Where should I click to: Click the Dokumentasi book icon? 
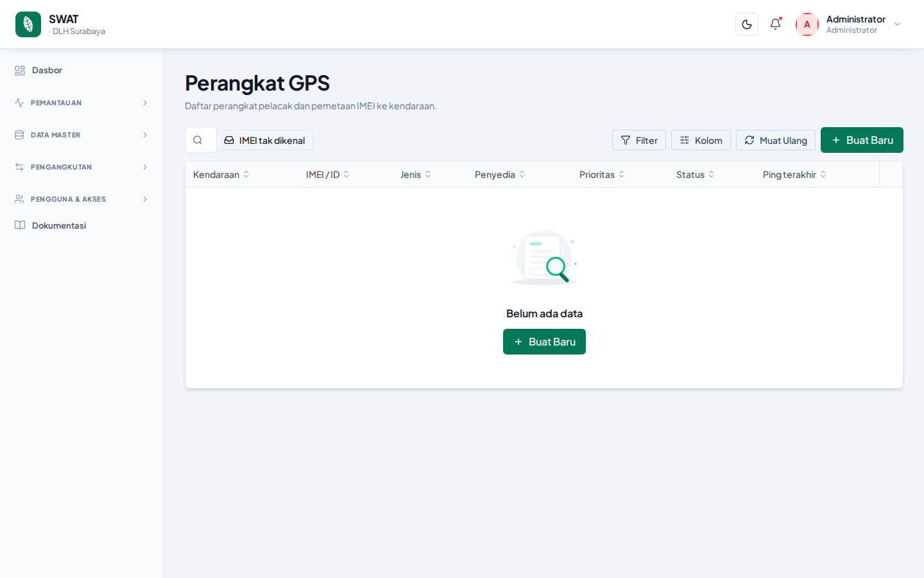click(x=20, y=225)
